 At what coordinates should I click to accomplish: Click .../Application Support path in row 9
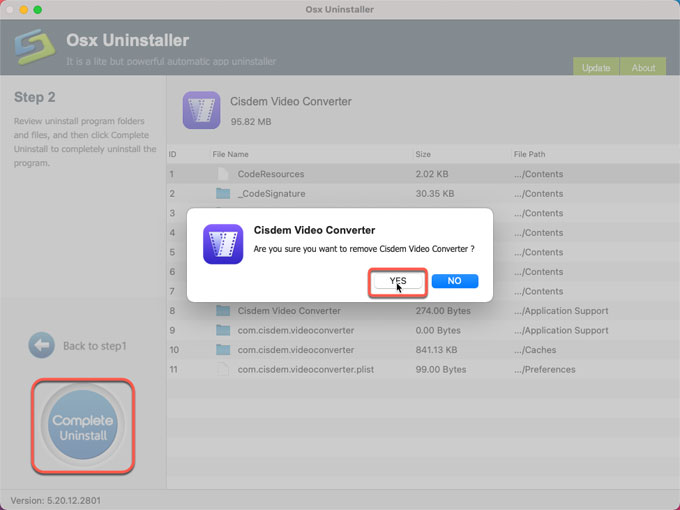(561, 330)
